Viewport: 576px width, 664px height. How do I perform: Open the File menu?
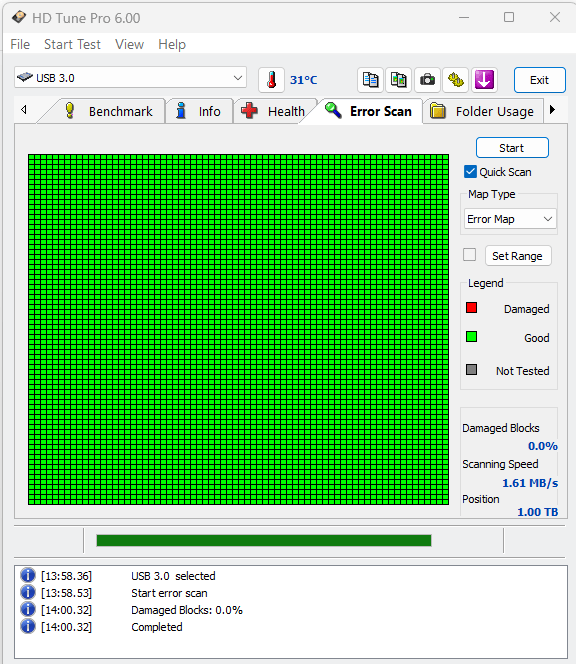click(20, 44)
